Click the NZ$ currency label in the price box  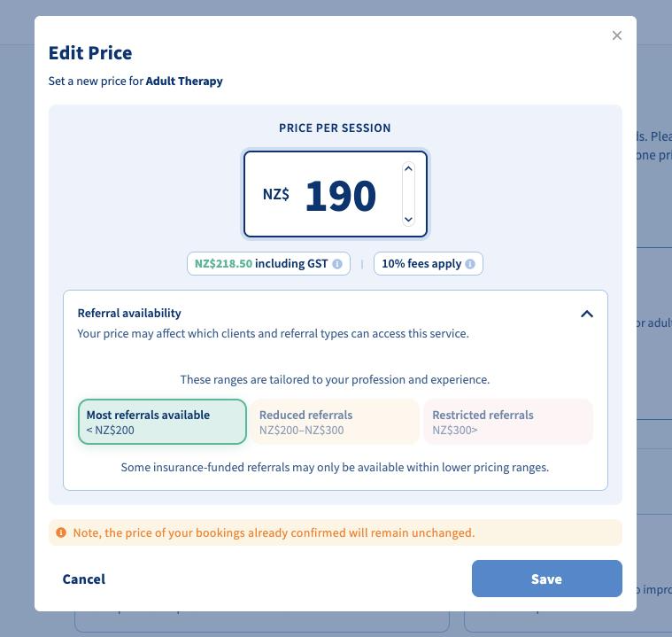(276, 194)
